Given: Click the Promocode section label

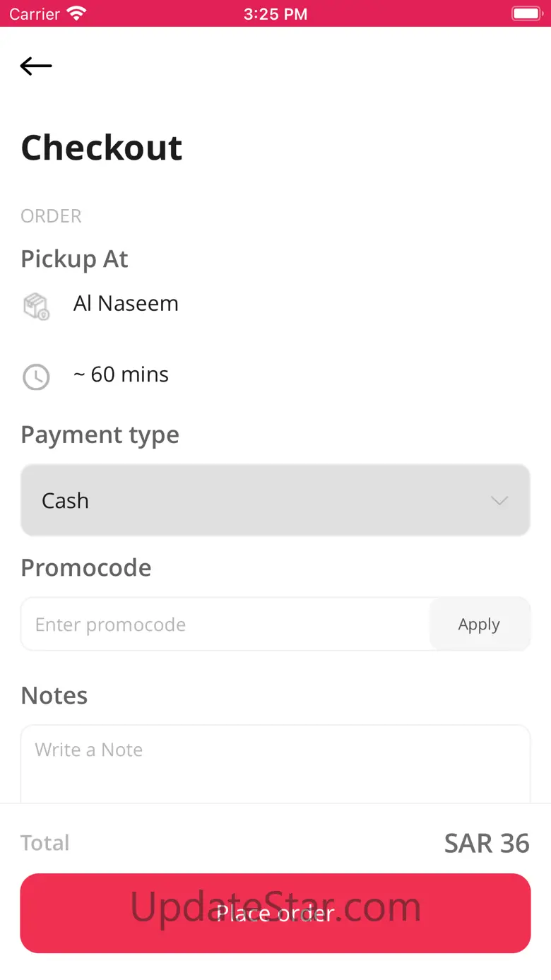Looking at the screenshot, I should [85, 567].
